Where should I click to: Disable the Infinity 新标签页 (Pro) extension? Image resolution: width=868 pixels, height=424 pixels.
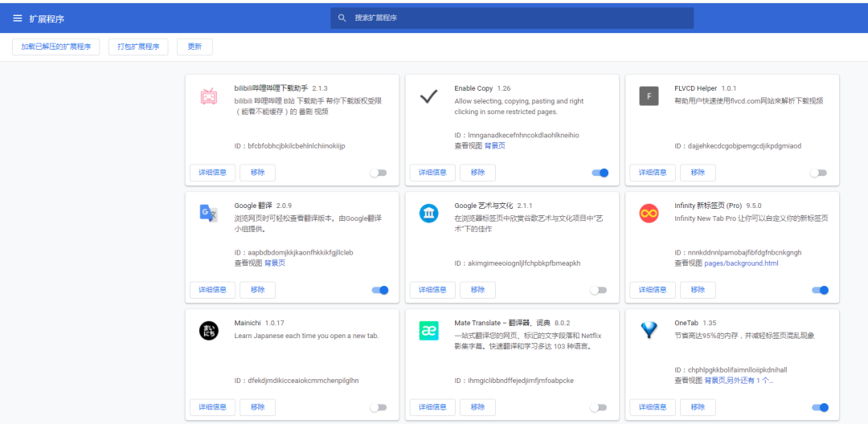tap(821, 290)
